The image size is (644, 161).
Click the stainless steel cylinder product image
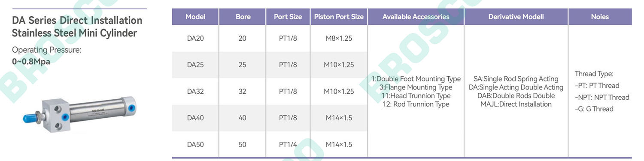79,113
